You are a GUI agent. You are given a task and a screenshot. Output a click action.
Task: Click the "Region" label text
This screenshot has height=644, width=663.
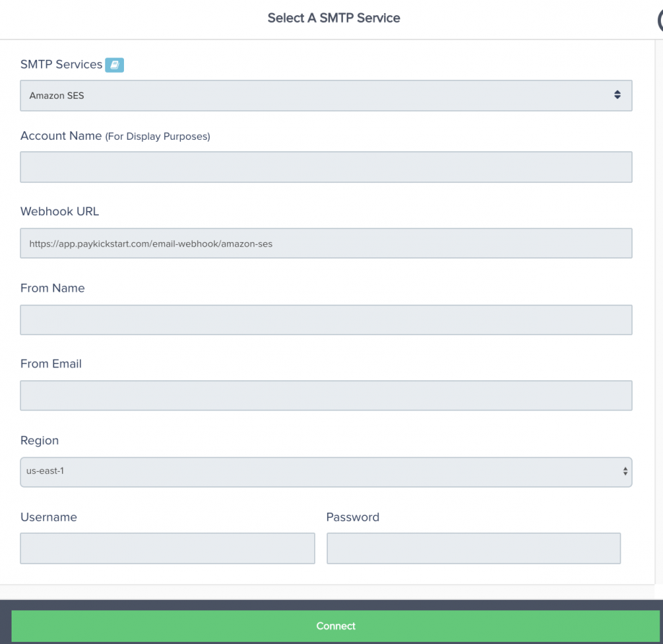click(x=40, y=440)
